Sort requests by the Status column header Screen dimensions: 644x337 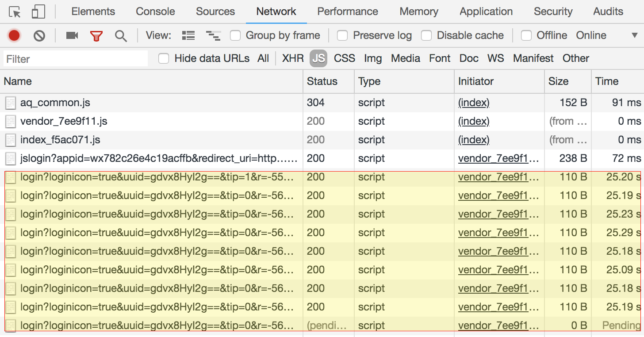322,81
